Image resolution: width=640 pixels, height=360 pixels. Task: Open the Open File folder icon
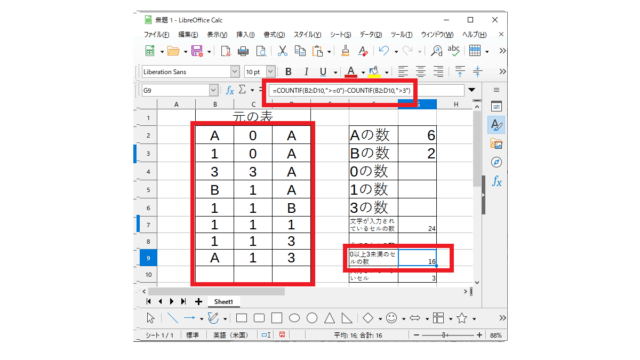tap(173, 51)
